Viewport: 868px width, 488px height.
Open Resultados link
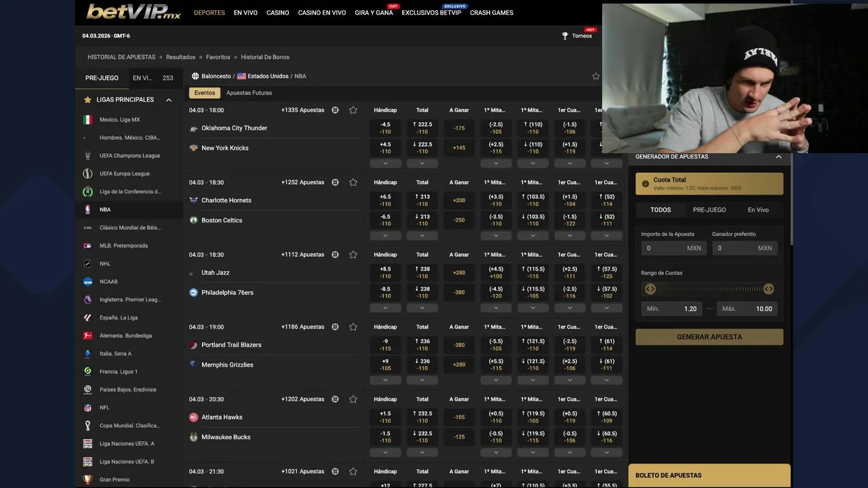180,57
